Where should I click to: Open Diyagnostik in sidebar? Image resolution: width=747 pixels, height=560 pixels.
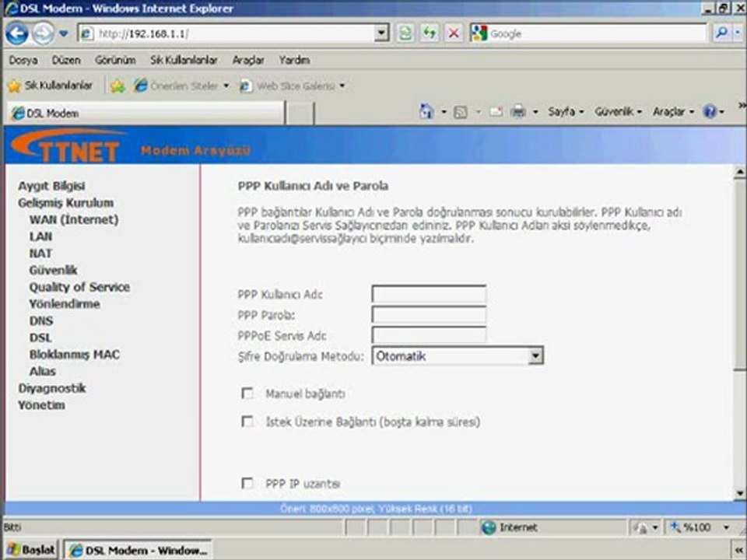(x=52, y=388)
